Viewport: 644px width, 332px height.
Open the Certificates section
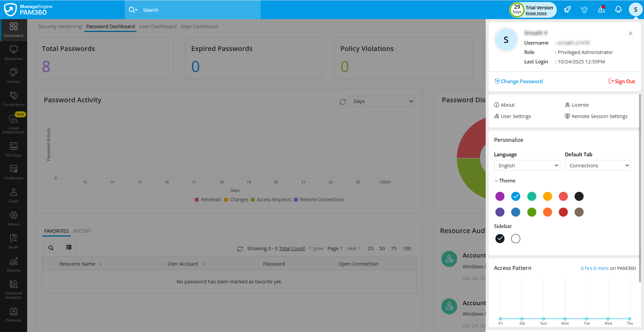[x=13, y=171]
